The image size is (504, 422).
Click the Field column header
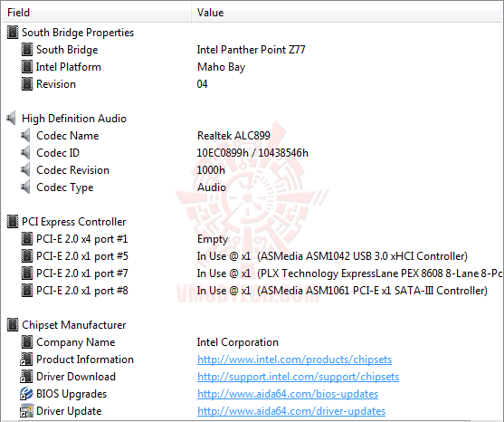click(97, 13)
